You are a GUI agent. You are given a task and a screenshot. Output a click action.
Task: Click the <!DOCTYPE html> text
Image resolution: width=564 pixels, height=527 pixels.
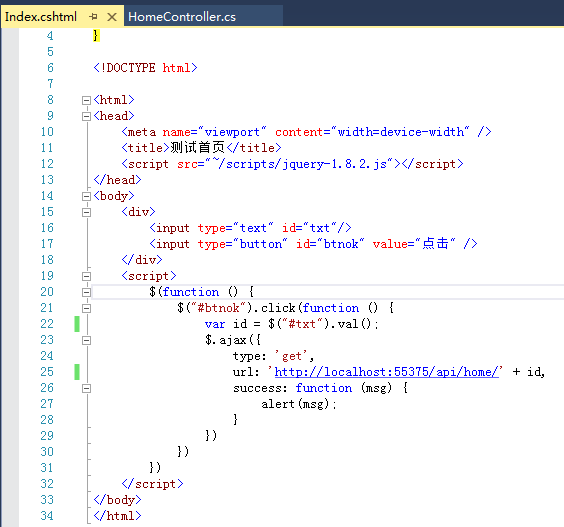(x=145, y=68)
